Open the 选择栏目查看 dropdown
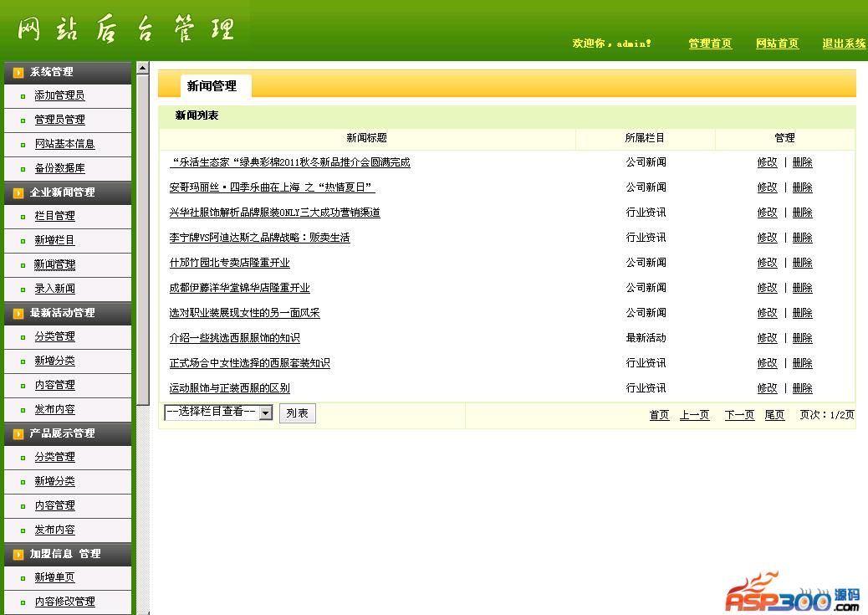 pyautogui.click(x=265, y=413)
